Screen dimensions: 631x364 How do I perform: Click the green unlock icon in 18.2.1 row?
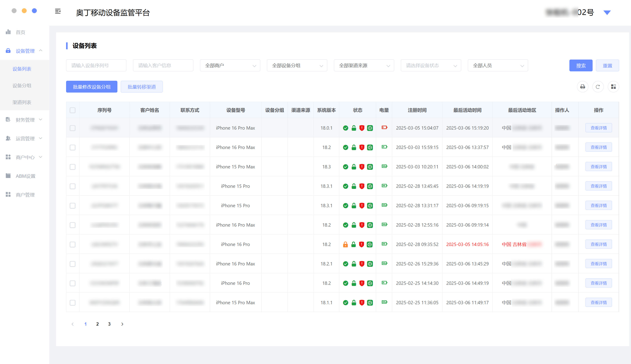point(354,264)
